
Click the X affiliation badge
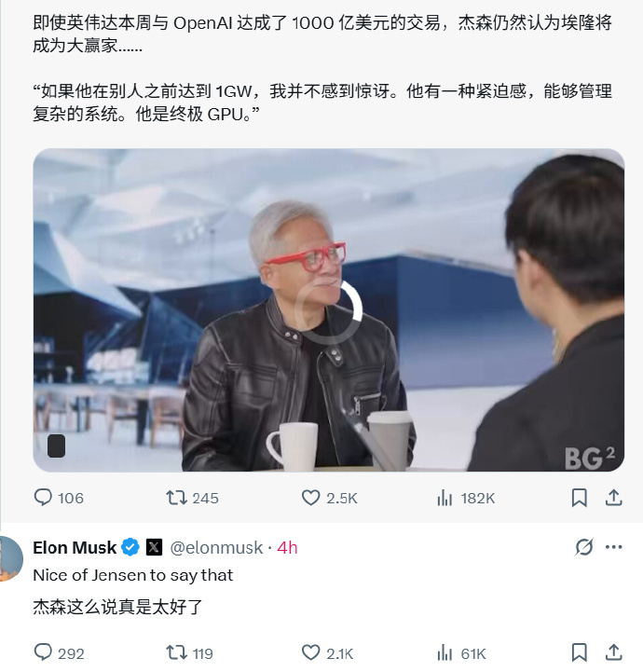click(154, 547)
